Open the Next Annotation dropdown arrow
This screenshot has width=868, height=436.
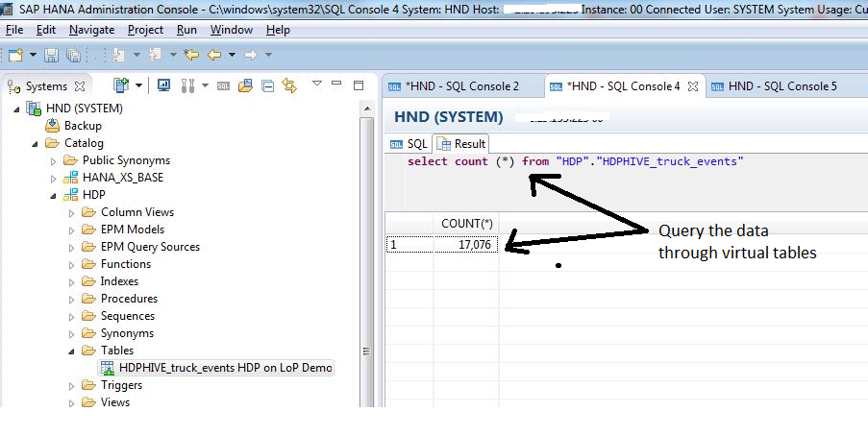click(136, 55)
